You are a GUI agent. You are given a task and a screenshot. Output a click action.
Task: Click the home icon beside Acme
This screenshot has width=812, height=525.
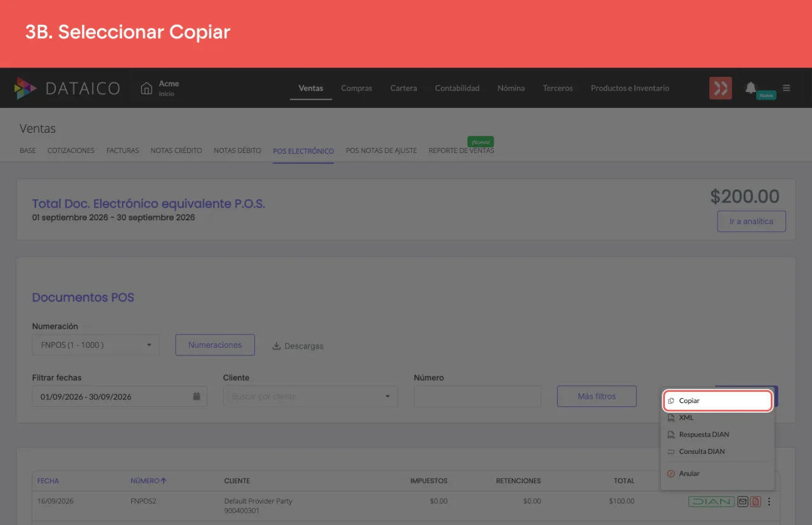[147, 88]
